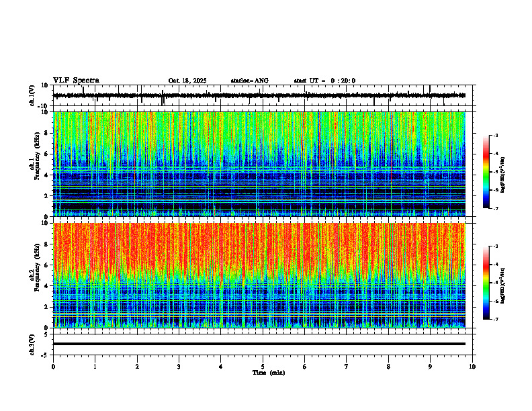Click the "8" tick on ch.1 frequency axis
The height and width of the screenshot is (411, 532).
(x=47, y=133)
